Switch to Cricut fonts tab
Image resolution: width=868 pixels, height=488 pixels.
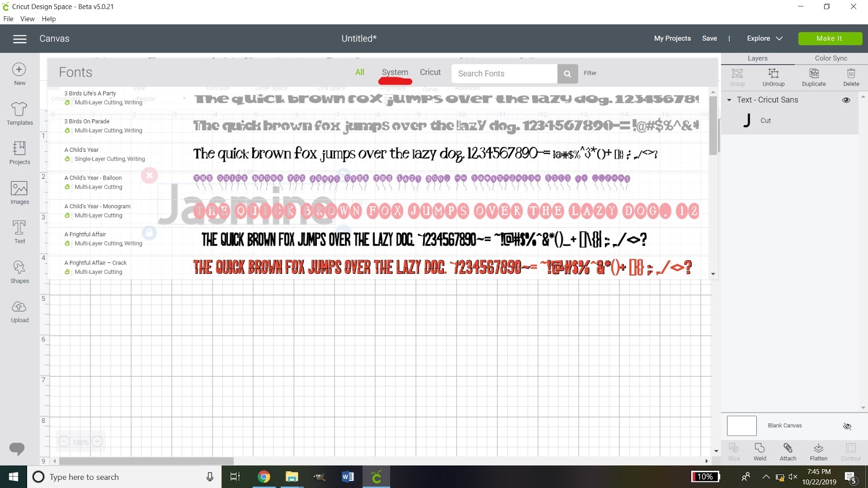point(430,72)
